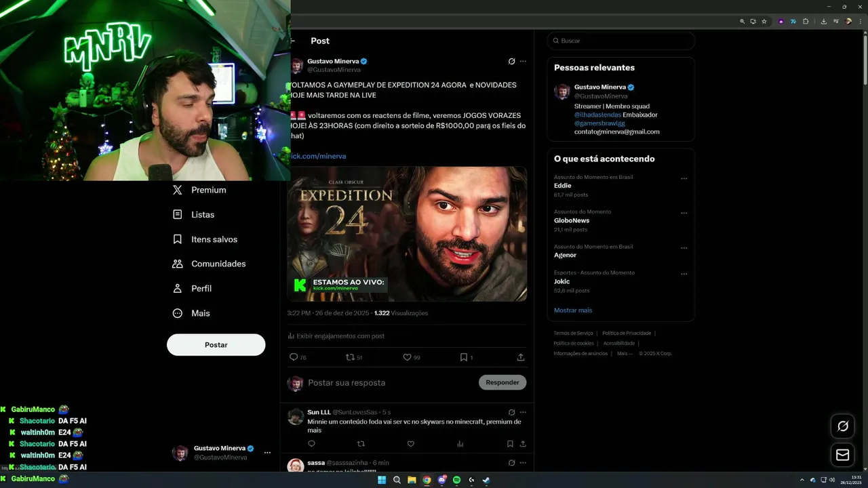Open the @gamersbrawlgg mention link
The width and height of the screenshot is (868, 488).
[600, 123]
